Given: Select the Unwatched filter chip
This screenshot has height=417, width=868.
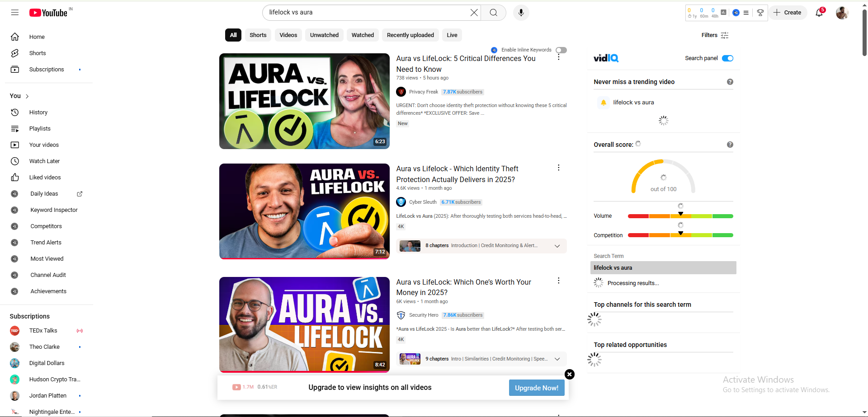Looking at the screenshot, I should click(x=325, y=35).
